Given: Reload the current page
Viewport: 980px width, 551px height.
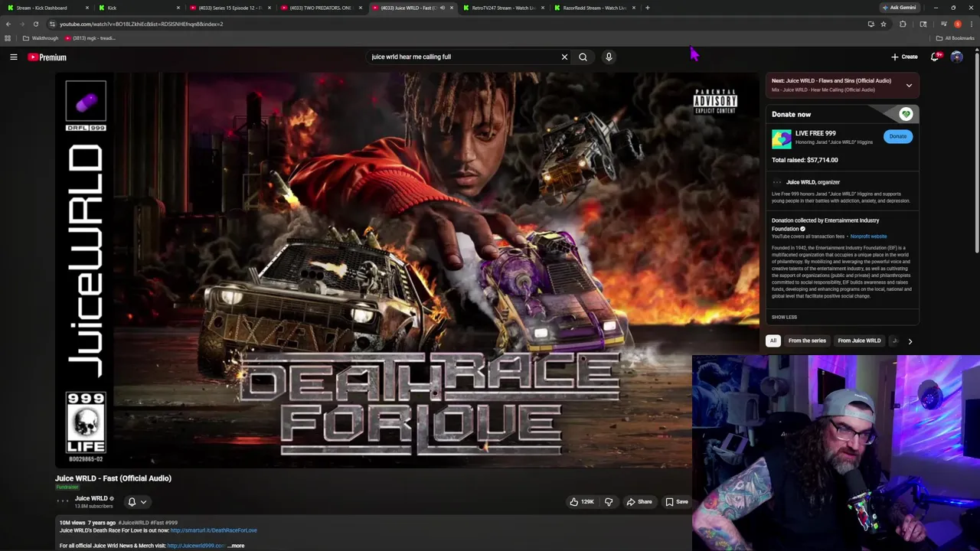Looking at the screenshot, I should point(35,24).
